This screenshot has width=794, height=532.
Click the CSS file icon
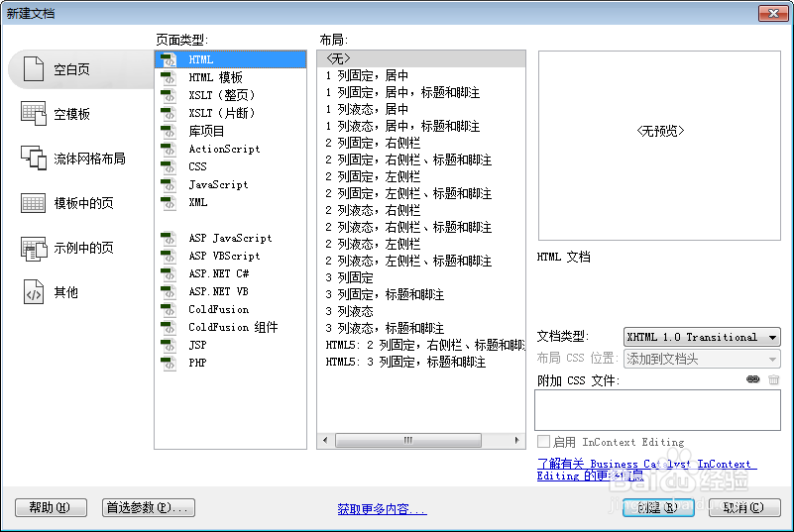169,166
